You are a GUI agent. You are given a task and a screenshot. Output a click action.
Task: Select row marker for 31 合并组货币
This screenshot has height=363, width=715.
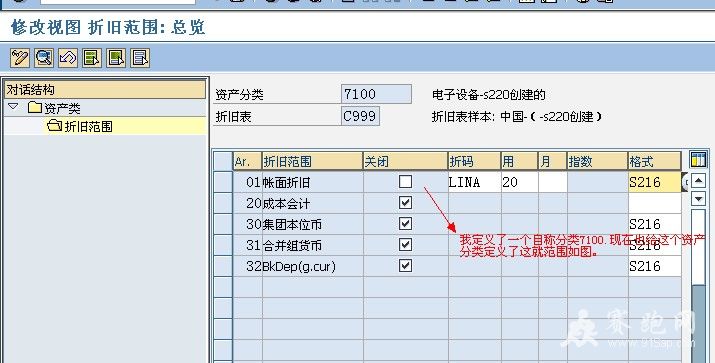click(223, 245)
